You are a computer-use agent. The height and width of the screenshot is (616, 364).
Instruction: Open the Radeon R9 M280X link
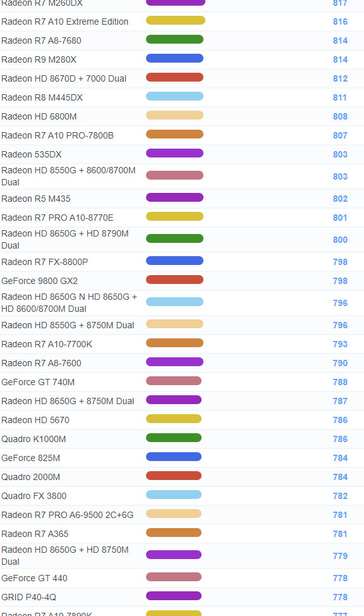point(39,59)
